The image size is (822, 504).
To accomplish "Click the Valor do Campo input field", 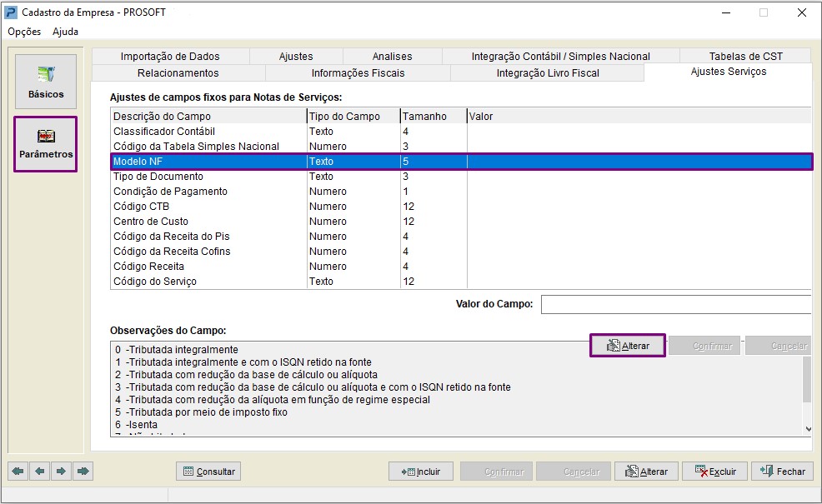I will [x=675, y=305].
